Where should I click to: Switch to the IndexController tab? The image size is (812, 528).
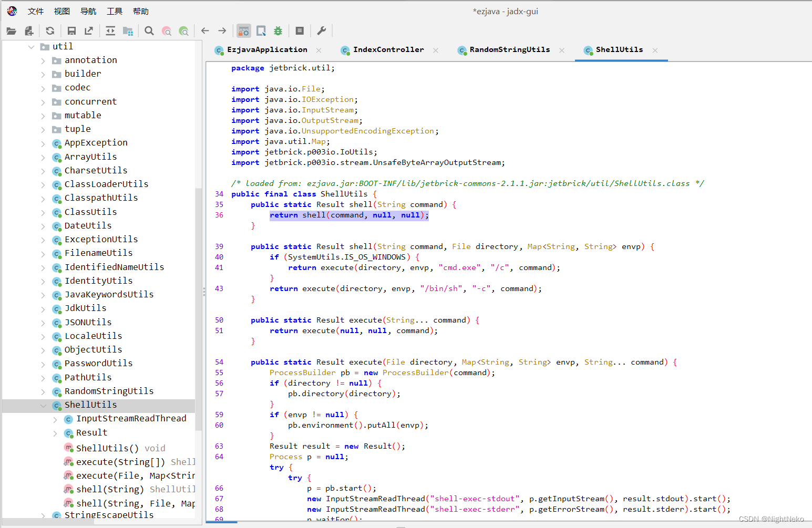pyautogui.click(x=389, y=50)
